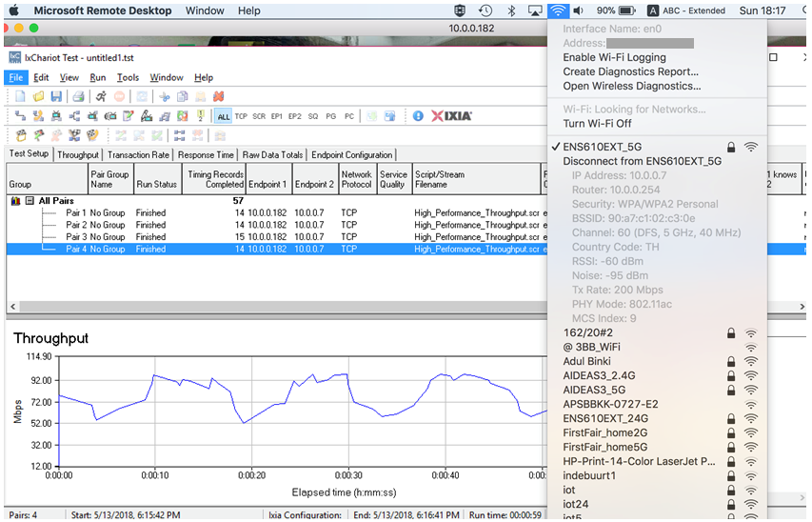Image resolution: width=812 pixels, height=522 pixels.
Task: Select the Adul Binki network
Action: (x=657, y=361)
